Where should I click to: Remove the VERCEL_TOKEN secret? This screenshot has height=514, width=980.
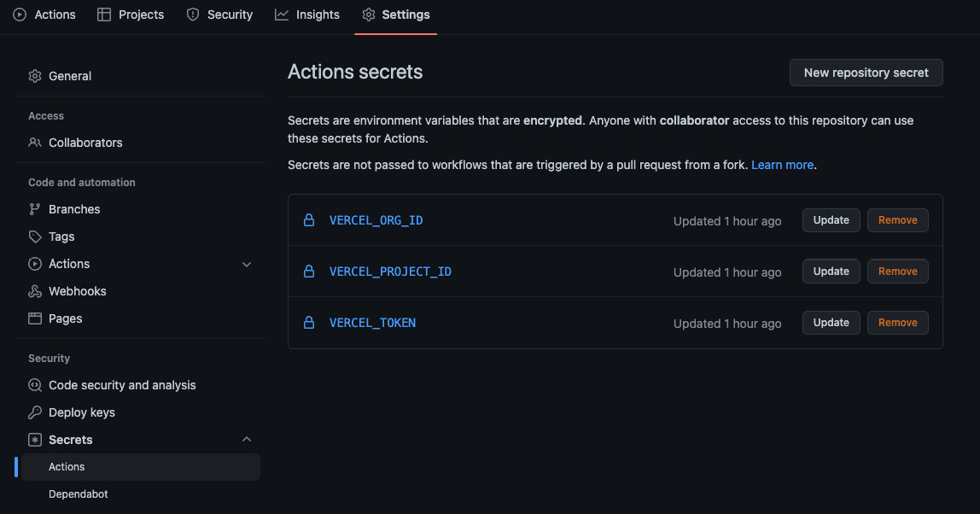(897, 322)
